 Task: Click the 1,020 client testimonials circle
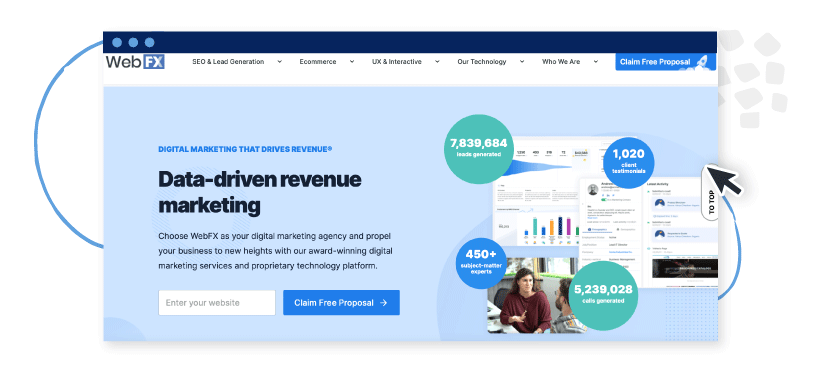coord(628,162)
